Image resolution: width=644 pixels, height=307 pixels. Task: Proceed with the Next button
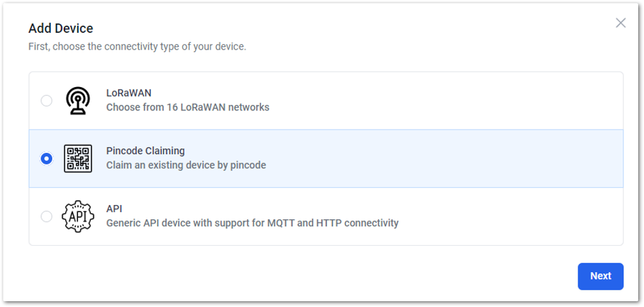[600, 276]
